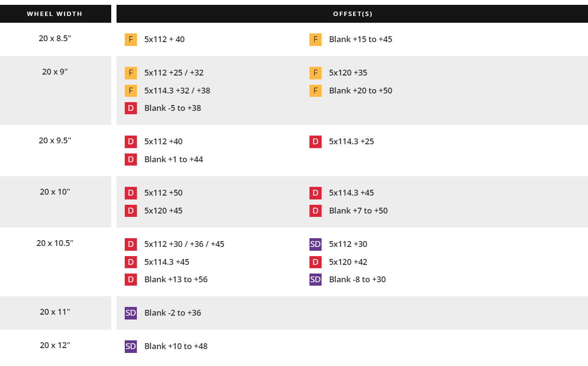The image size is (588, 366).
Task: Select the 5x114.3 +32 / +38 offset option
Action: 177,91
